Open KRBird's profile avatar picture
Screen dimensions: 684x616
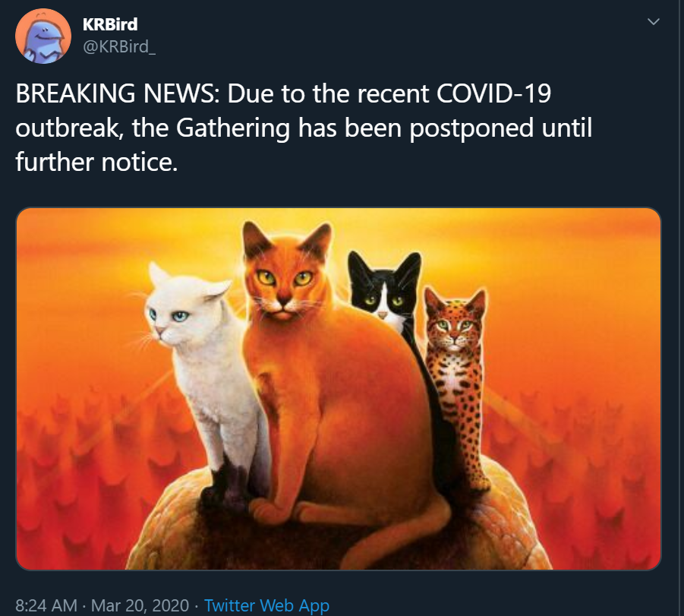tap(43, 36)
